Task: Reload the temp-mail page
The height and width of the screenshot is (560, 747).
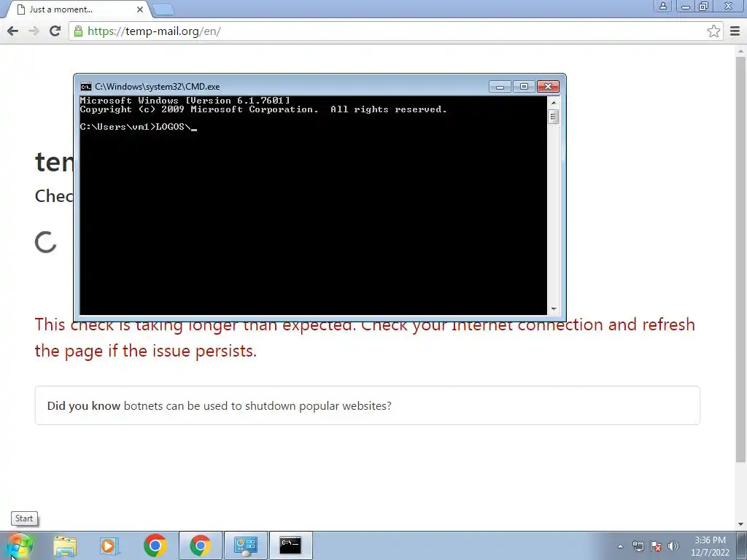Action: point(55,31)
